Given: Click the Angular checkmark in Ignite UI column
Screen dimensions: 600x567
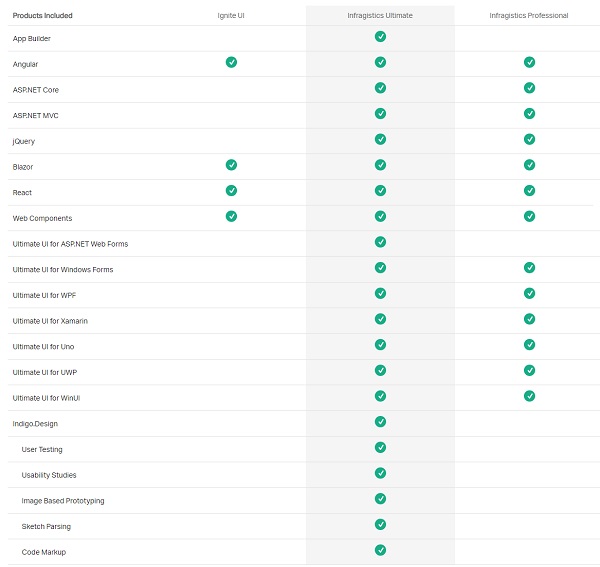Looking at the screenshot, I should point(231,62).
